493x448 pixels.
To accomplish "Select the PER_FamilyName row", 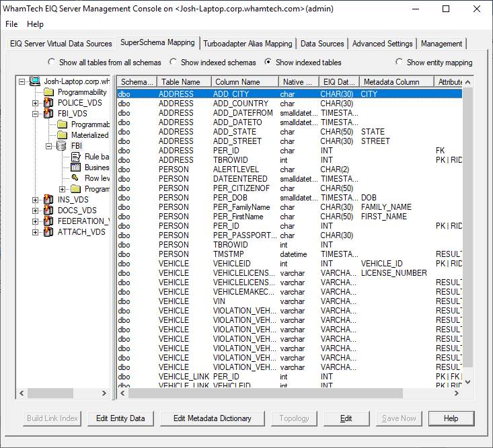I will (x=289, y=207).
